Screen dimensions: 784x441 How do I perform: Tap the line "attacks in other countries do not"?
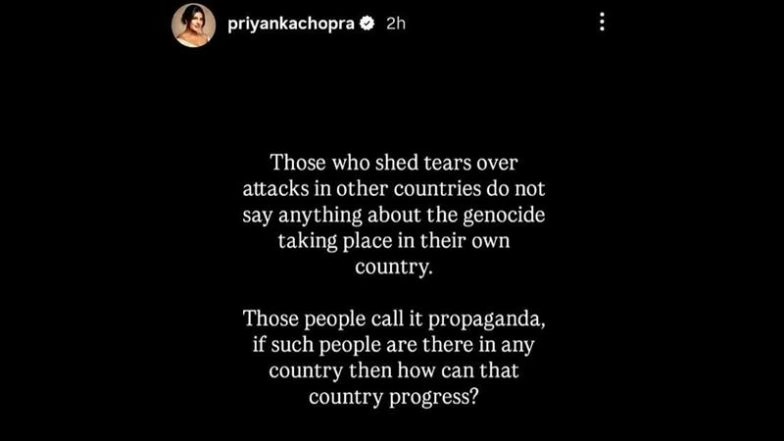click(394, 188)
